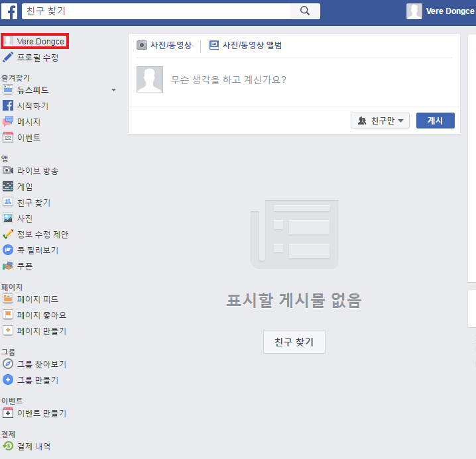Screen dimensions: 476x459
Task: Open the 프로필 수정 link
Action: coord(38,58)
